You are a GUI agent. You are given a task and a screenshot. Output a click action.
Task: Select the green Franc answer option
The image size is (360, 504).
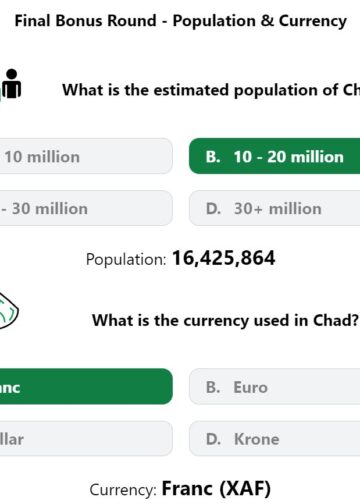point(86,387)
